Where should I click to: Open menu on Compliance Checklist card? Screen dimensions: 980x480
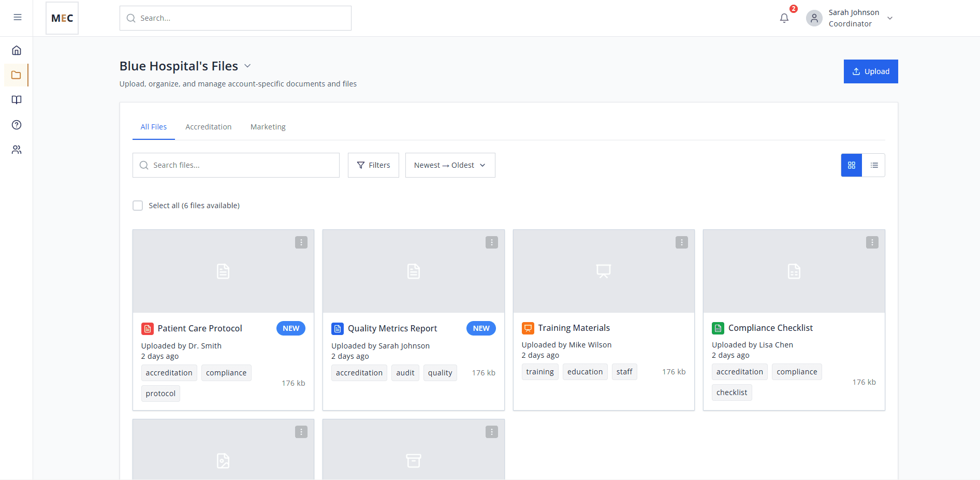[x=872, y=242]
